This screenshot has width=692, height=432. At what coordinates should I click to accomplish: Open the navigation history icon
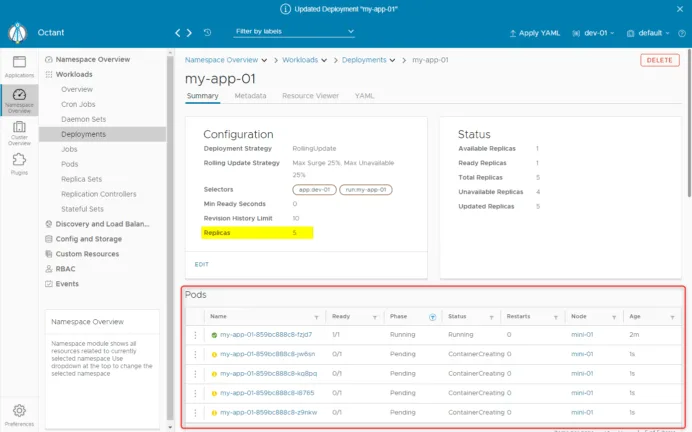(207, 32)
